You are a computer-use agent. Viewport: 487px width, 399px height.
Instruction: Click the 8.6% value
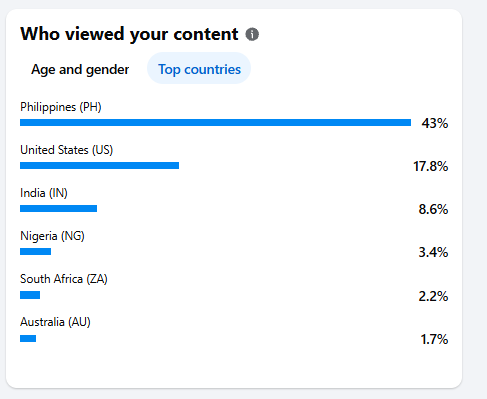[x=433, y=209]
